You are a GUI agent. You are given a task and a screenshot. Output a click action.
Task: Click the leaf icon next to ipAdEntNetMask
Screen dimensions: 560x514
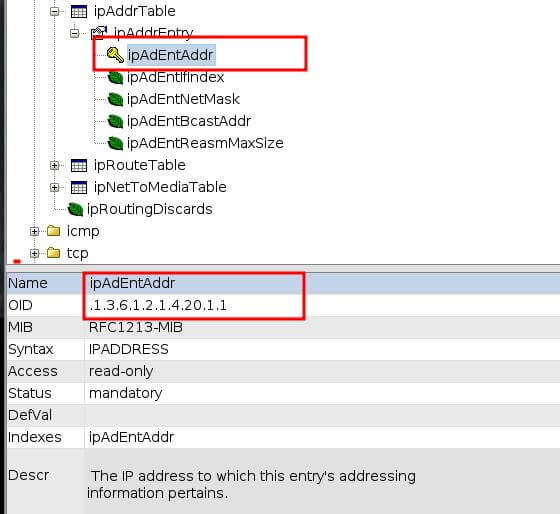pos(115,99)
